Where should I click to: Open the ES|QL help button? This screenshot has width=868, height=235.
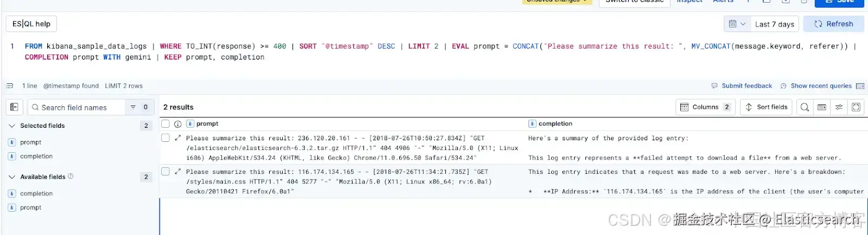point(31,24)
